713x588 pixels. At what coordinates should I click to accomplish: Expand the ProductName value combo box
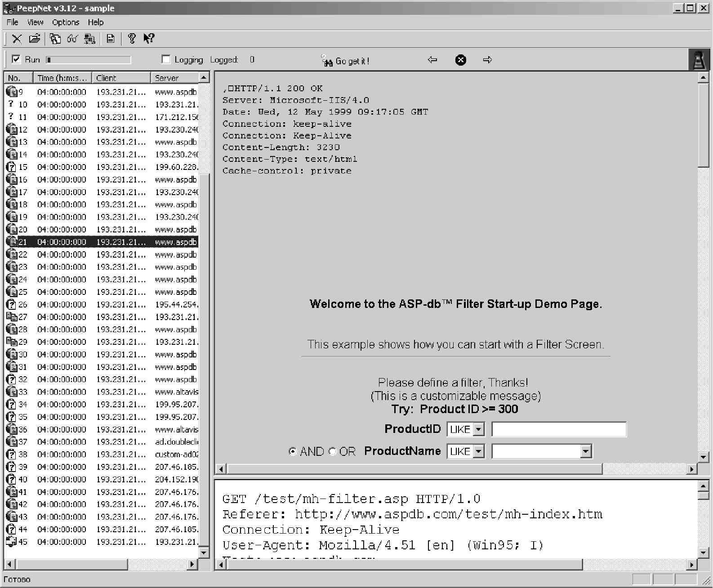coord(585,451)
